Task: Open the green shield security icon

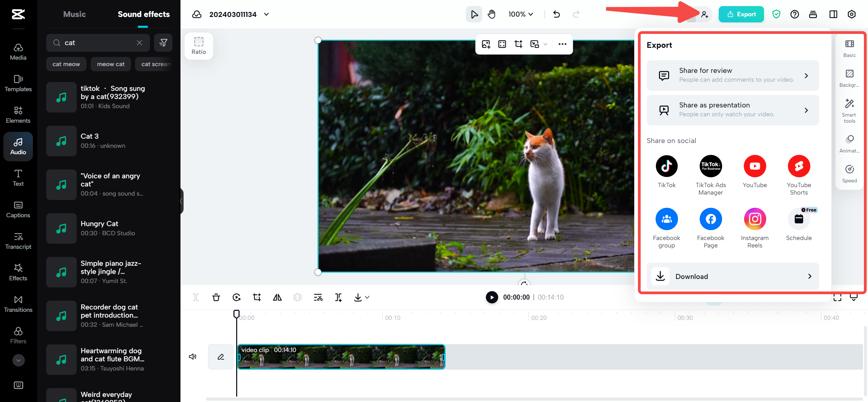Action: [x=776, y=14]
